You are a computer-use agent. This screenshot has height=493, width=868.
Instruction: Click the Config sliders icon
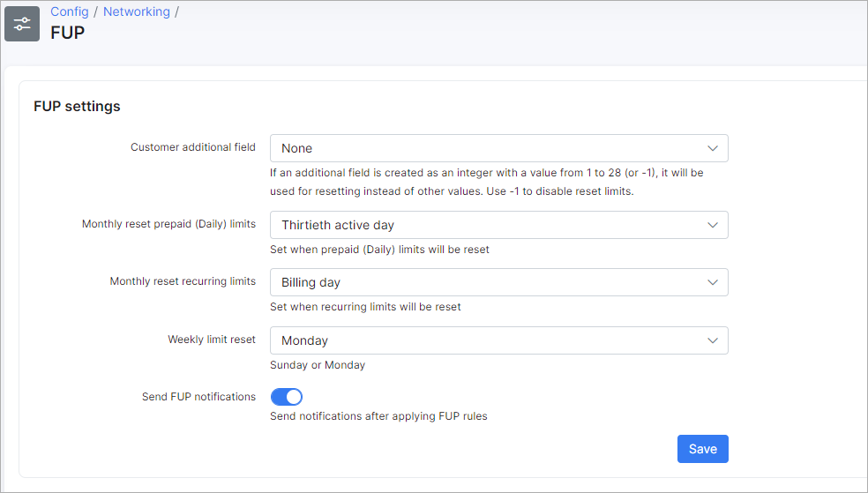pos(22,24)
